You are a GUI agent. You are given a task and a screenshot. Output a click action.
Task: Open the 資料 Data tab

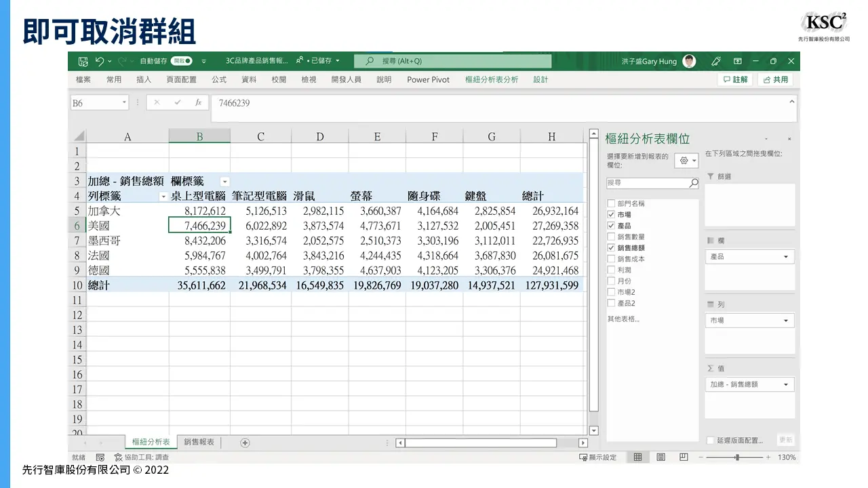[249, 79]
